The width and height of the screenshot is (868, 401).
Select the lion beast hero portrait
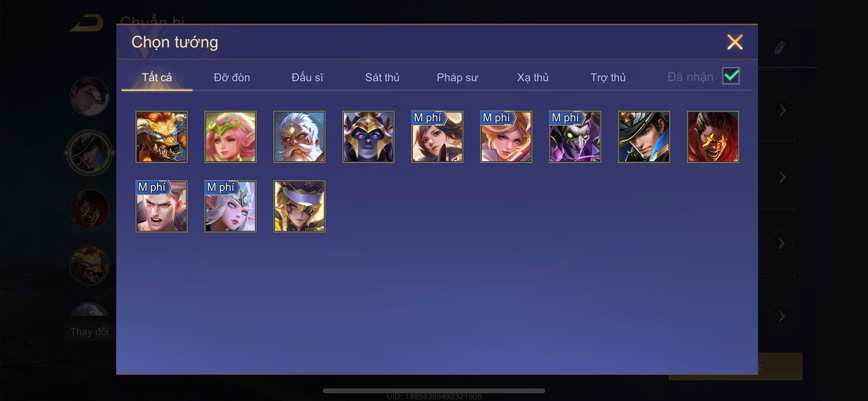tap(161, 137)
